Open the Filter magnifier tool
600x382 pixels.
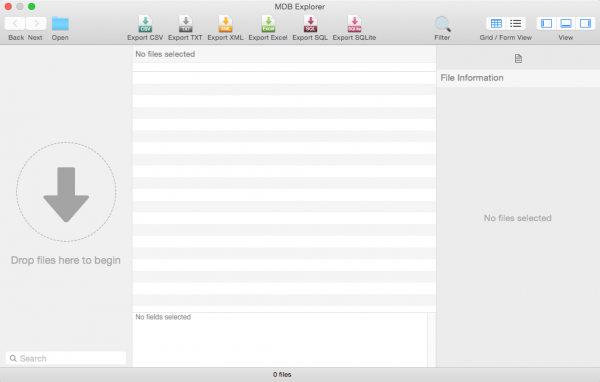coord(442,24)
